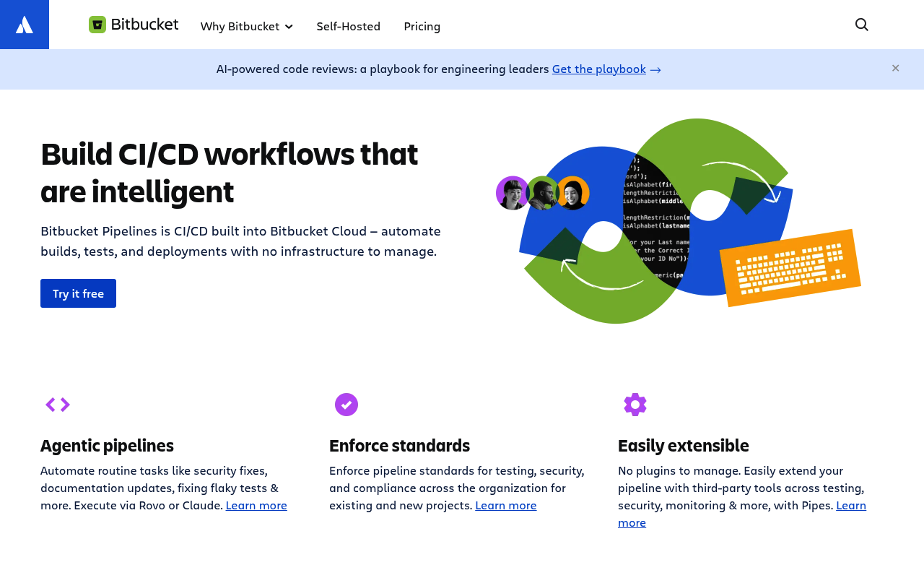Click the orange keyboard graphic
The image size is (924, 578).
click(790, 268)
